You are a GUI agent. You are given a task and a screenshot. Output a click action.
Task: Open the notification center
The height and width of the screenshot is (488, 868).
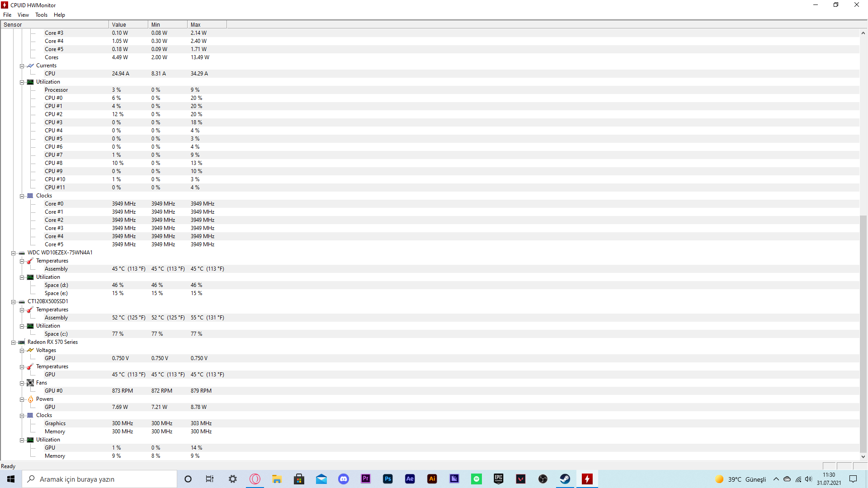[853, 479]
